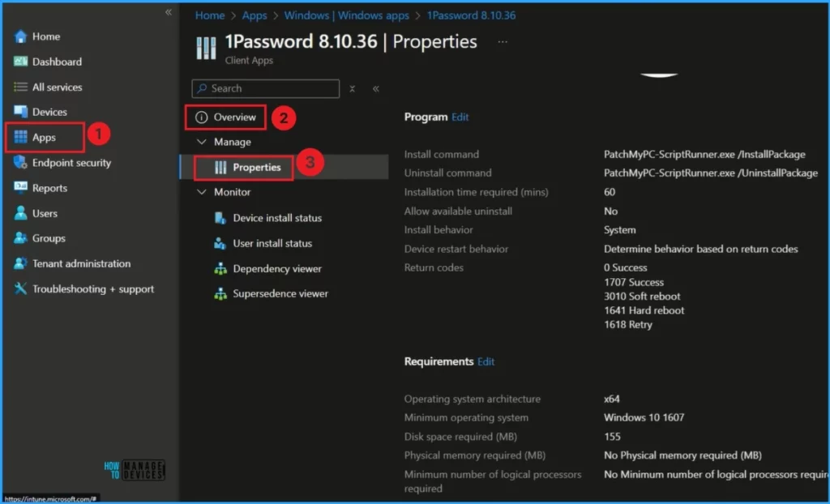Click the Properties bars icon in menu
830x504 pixels.
tap(220, 167)
